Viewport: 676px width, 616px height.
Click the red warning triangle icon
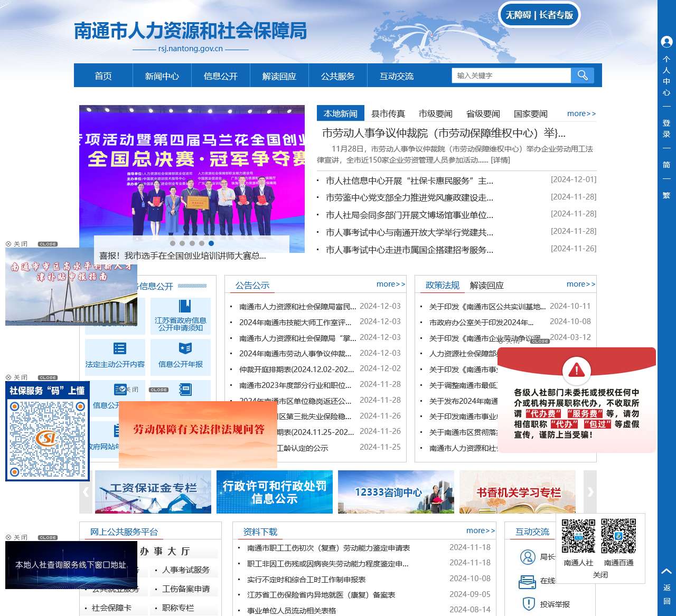577,369
